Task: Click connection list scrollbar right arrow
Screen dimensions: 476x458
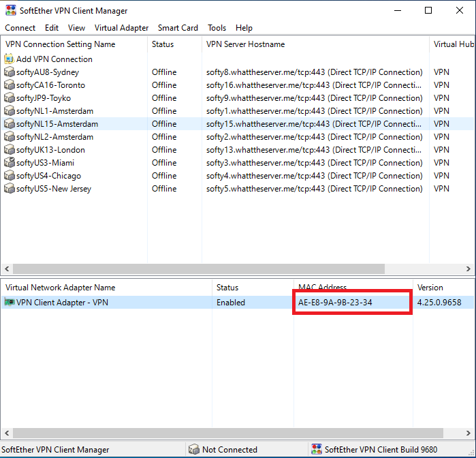Action: [469, 269]
